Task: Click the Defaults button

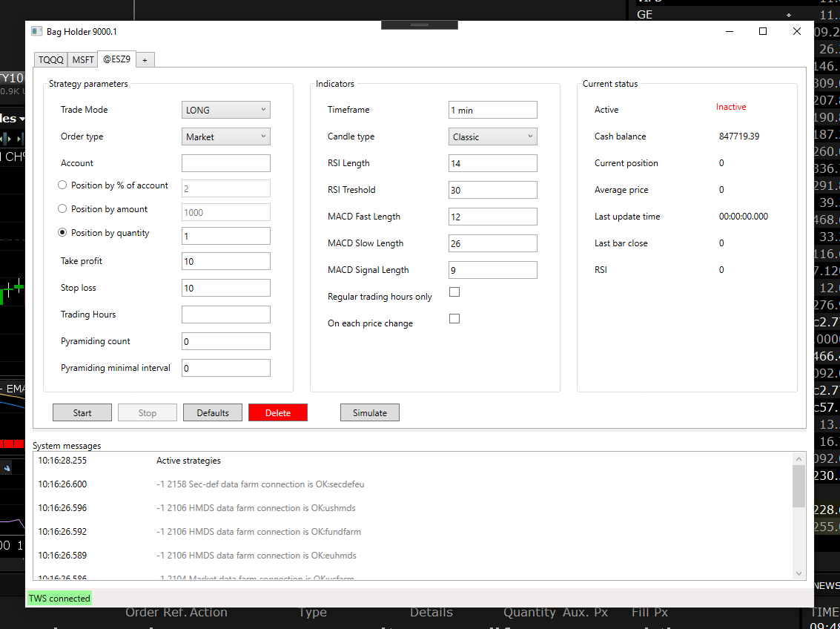Action: tap(213, 412)
